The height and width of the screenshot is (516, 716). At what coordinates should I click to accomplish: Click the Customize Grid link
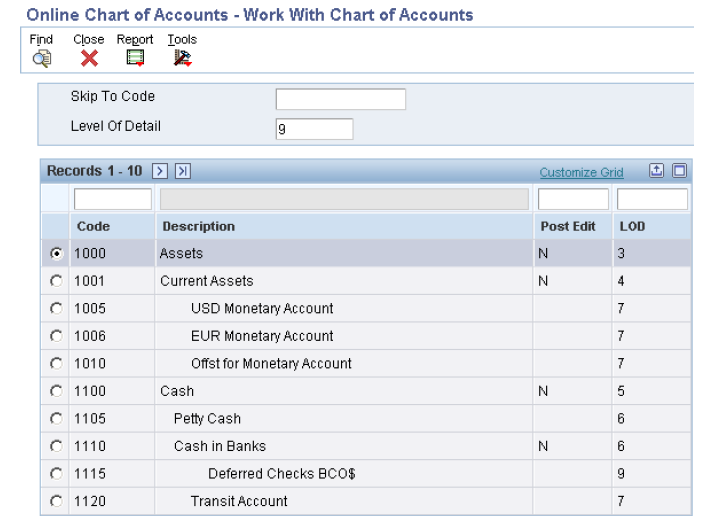tap(581, 172)
